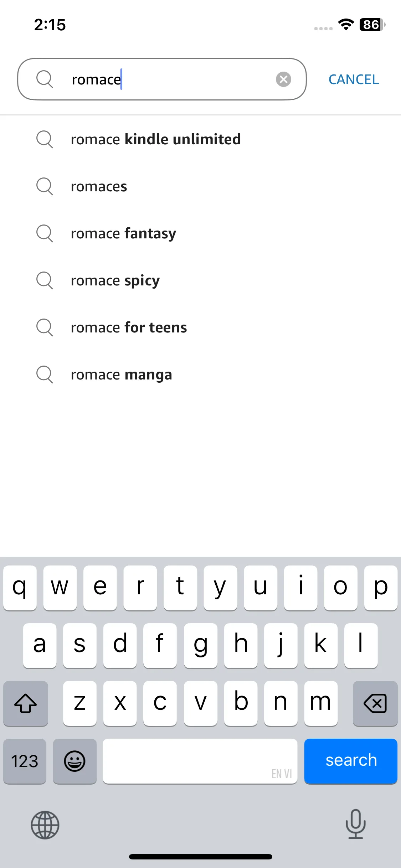The width and height of the screenshot is (401, 868).
Task: Clear the search text with the X icon
Action: [283, 79]
